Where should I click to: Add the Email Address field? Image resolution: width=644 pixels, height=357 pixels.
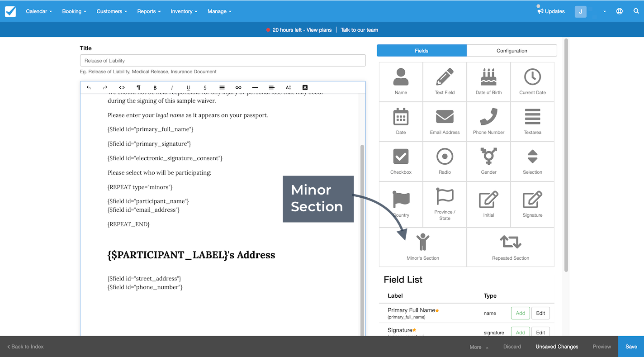pos(445,122)
